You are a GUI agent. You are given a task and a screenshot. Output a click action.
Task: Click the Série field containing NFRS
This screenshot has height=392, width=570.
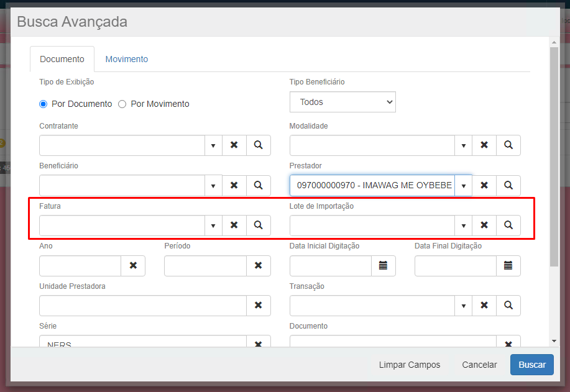[x=143, y=342]
